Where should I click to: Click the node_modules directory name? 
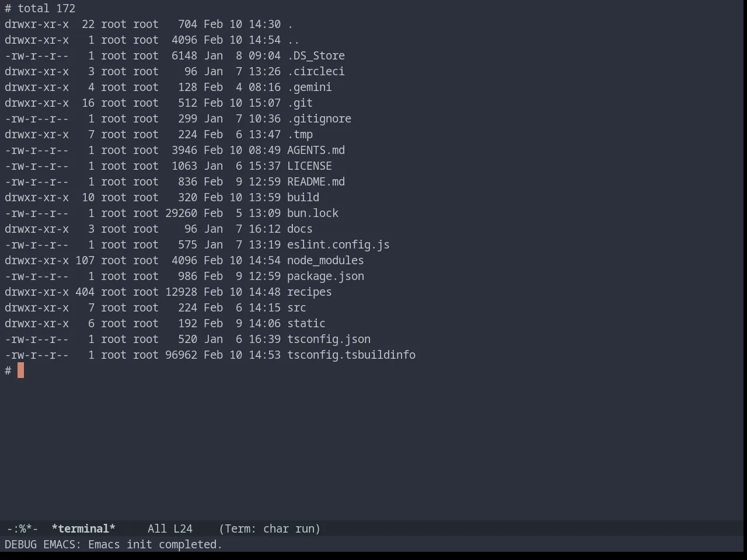pos(326,260)
